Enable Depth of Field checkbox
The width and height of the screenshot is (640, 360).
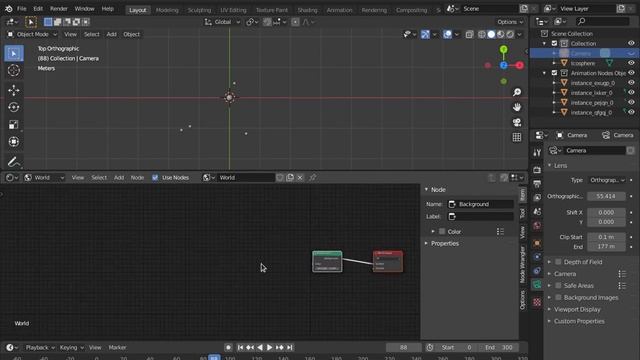tap(558, 262)
